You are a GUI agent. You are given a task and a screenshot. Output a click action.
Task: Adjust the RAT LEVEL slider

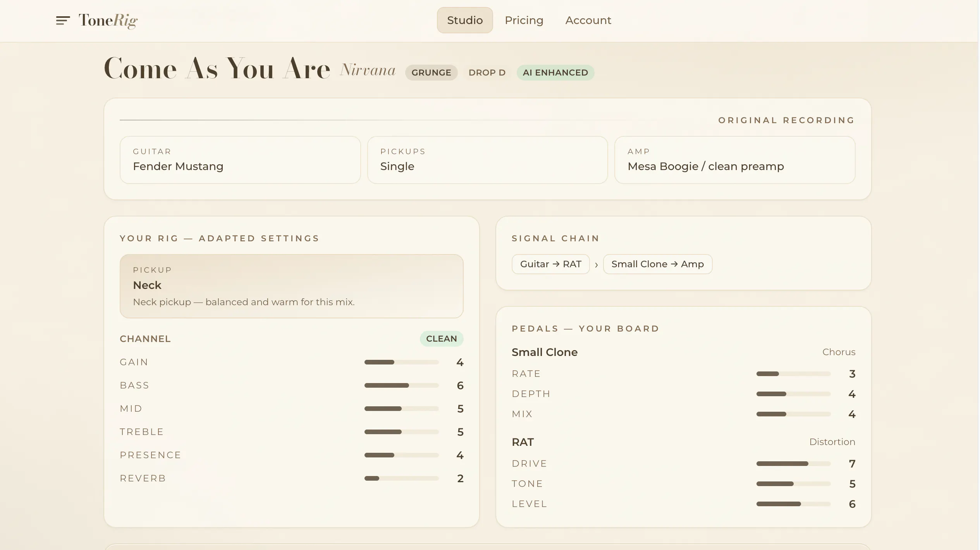coord(794,504)
